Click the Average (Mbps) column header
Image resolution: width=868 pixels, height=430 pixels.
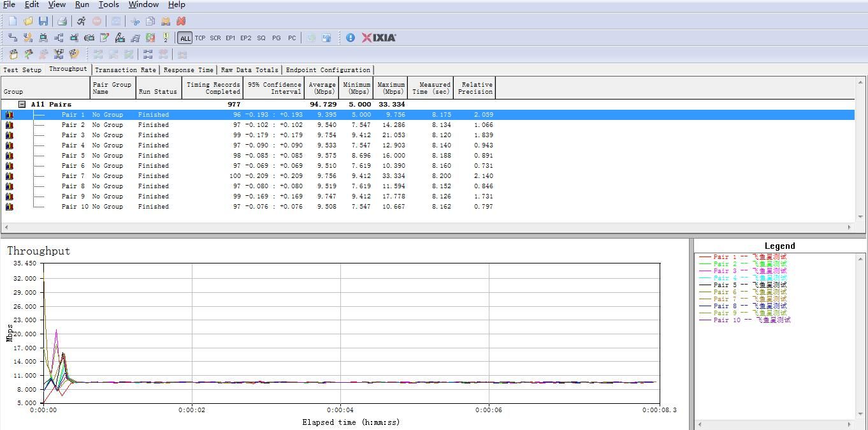point(322,88)
